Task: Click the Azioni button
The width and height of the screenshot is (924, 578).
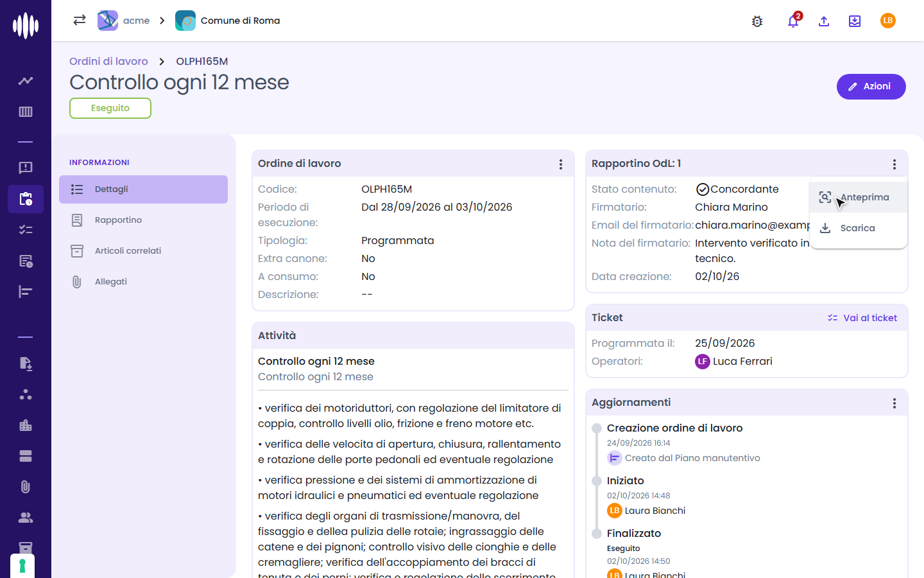Action: [x=871, y=87]
